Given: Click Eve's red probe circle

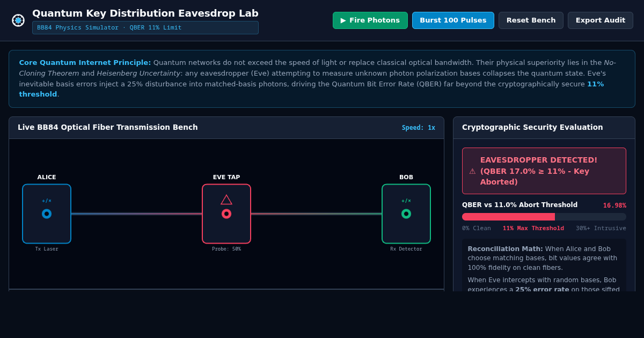Looking at the screenshot, I should [226, 214].
